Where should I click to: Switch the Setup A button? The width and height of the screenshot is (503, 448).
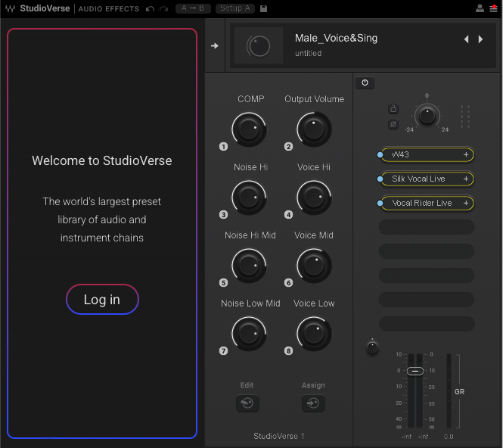(234, 8)
